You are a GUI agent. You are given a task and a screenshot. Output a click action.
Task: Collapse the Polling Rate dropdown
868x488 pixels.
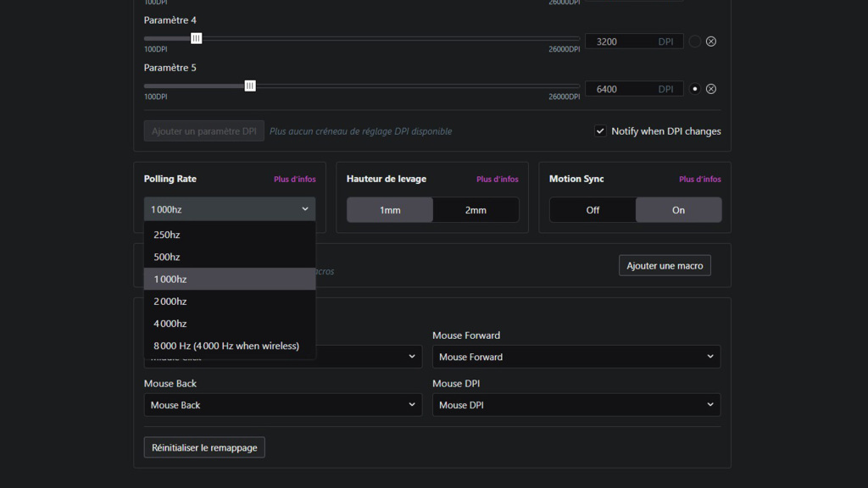pos(230,209)
